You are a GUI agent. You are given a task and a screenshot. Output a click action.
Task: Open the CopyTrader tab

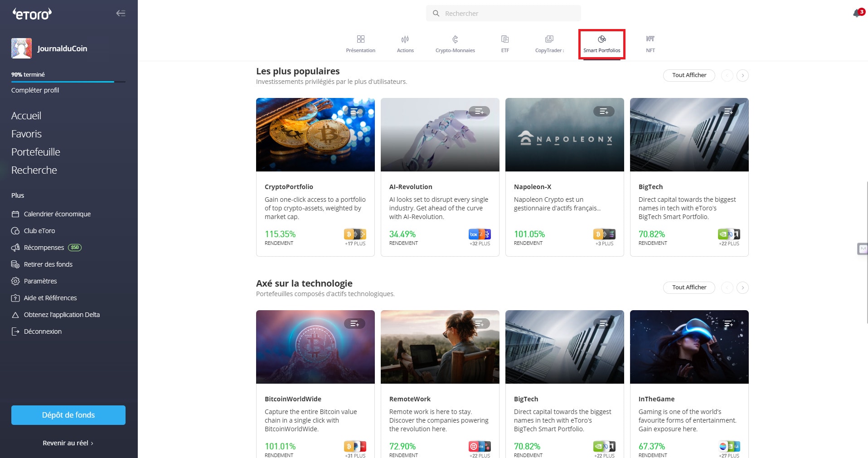[549, 44]
